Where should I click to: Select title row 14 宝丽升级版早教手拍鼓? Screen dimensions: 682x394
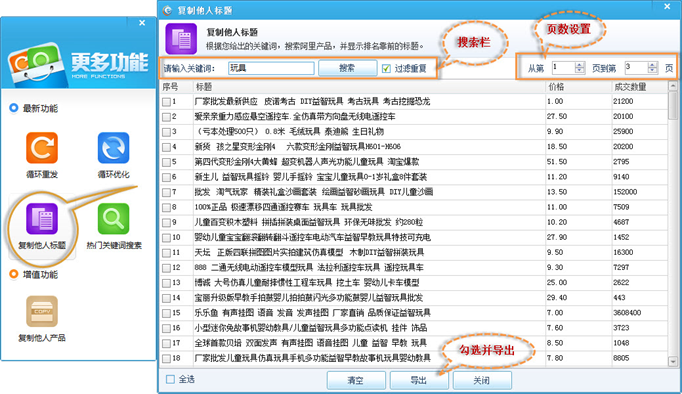tap(308, 298)
